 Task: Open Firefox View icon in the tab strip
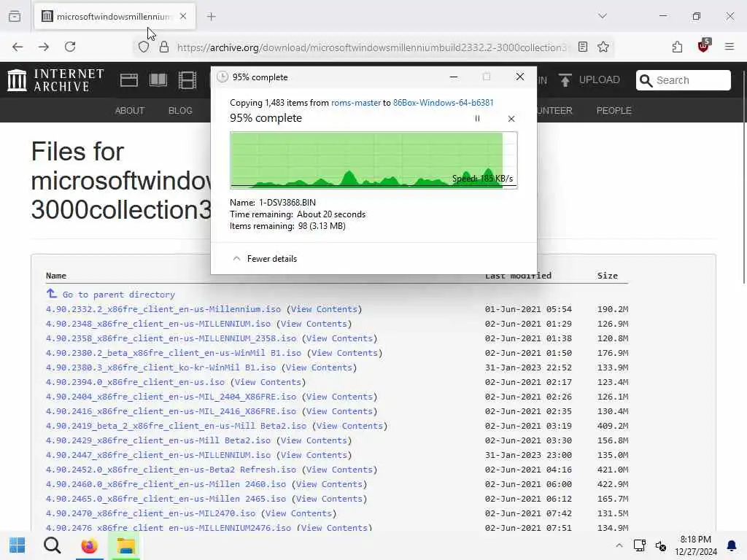(x=15, y=16)
